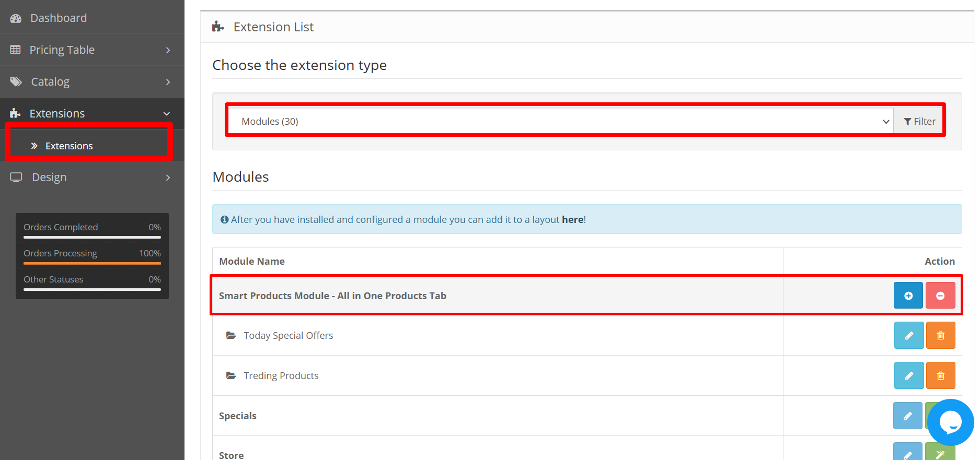Screen dimensions: 980x460
Task: Expand the Catalog sidebar menu
Action: pos(91,82)
